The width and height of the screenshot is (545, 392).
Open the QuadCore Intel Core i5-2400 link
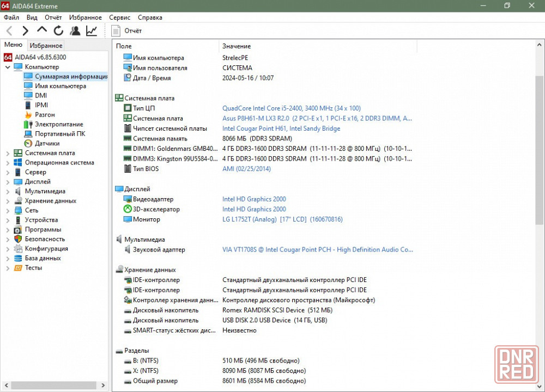[x=291, y=108]
